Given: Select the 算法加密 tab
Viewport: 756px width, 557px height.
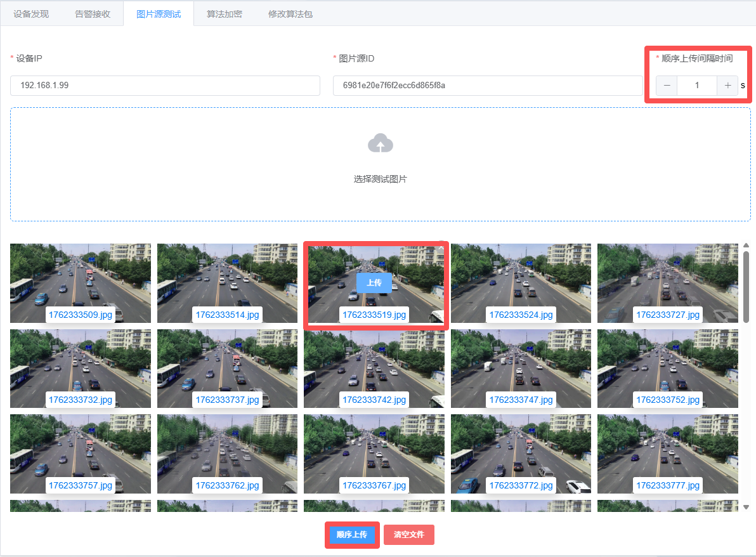Looking at the screenshot, I should click(x=224, y=14).
